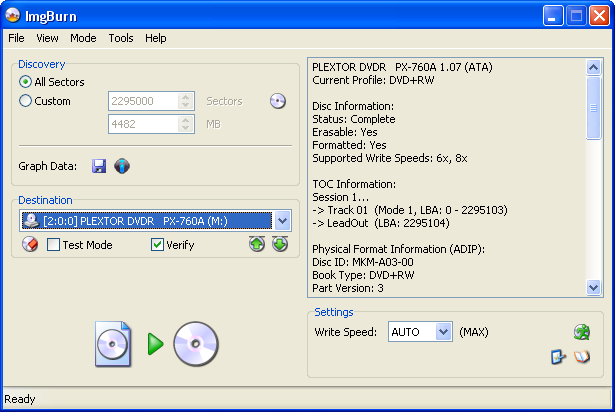Viewport: 615px width, 412px height.
Task: Minimize the ImgBurn window
Action: pos(553,16)
